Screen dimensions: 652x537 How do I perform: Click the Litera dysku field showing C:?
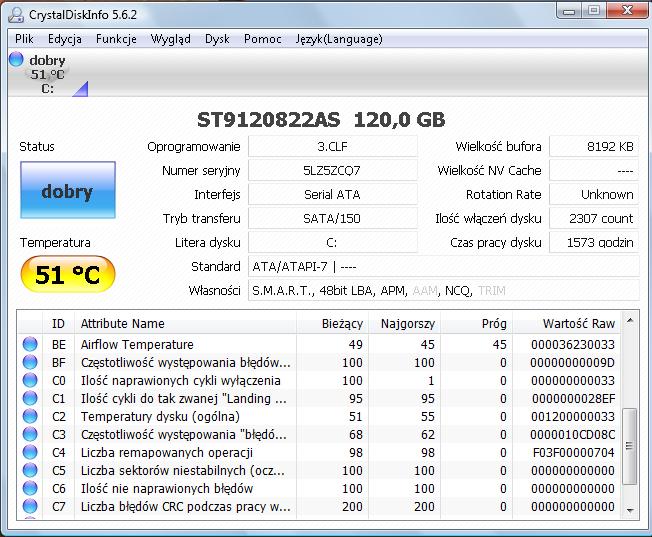click(333, 243)
